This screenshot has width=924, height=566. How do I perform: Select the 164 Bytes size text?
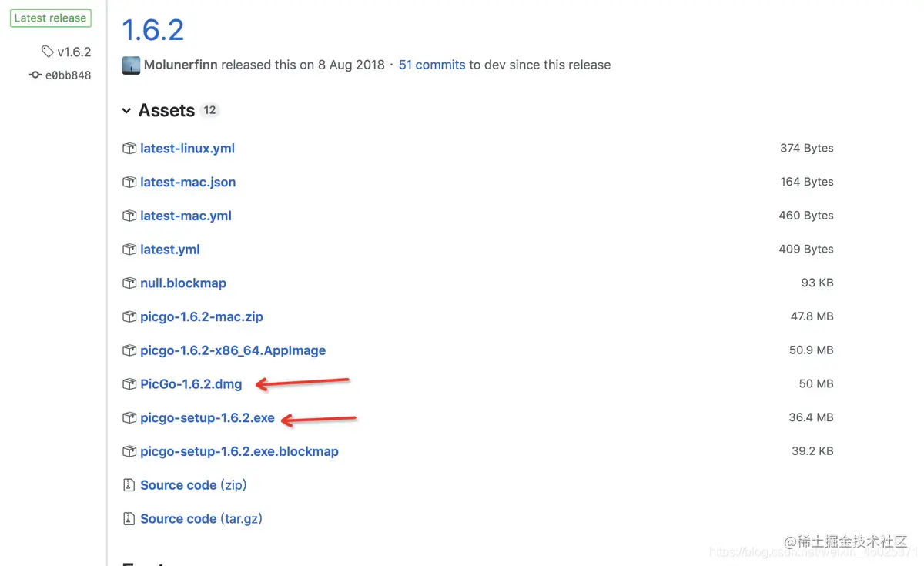[x=807, y=182]
